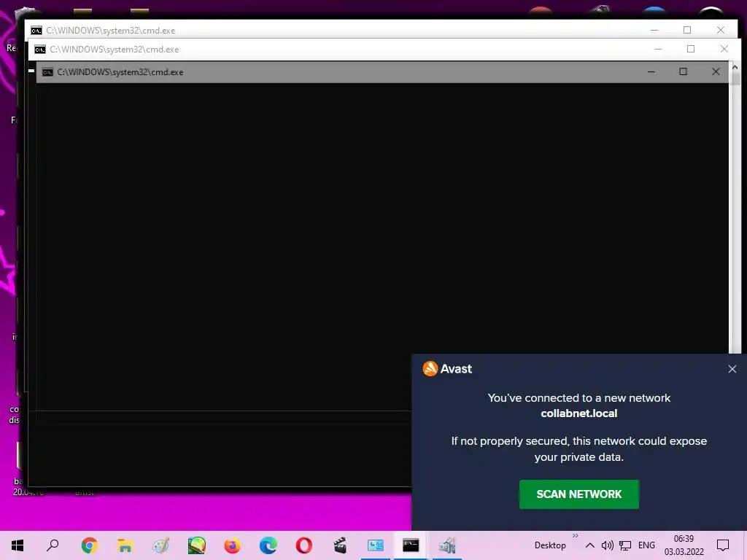Open the network tray icon
This screenshot has width=747, height=560.
tap(625, 545)
